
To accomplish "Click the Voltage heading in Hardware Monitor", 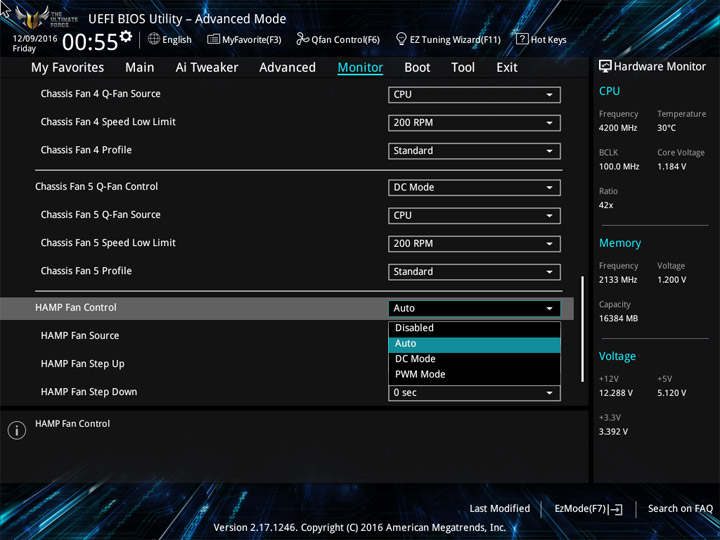I will [617, 356].
